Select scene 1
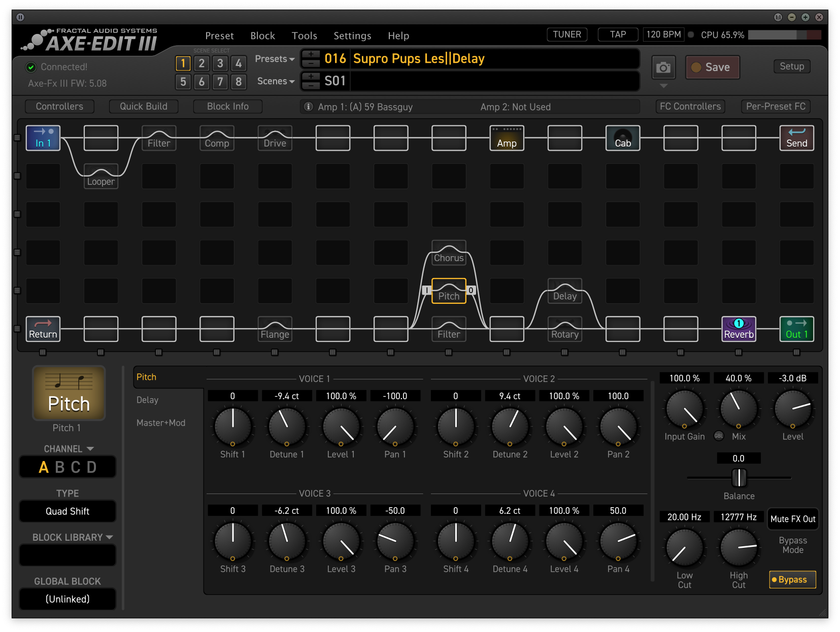Screen dimensions: 840x632 click(x=183, y=63)
